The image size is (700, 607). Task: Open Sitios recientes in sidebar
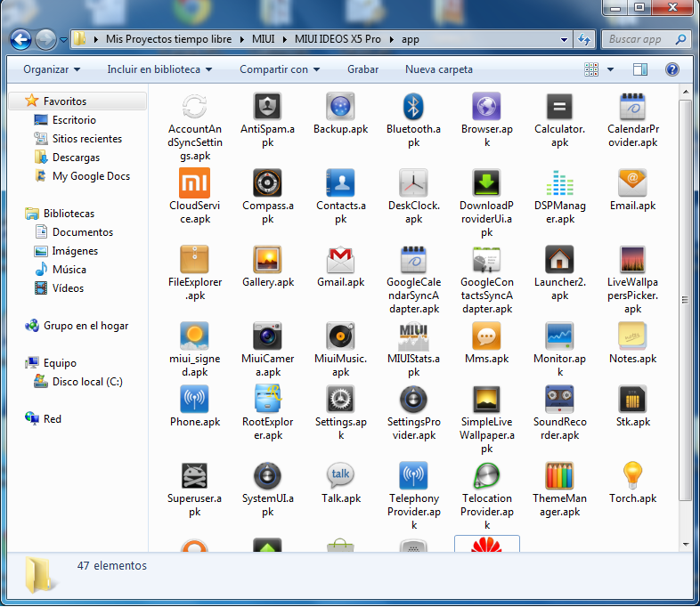pos(86,139)
